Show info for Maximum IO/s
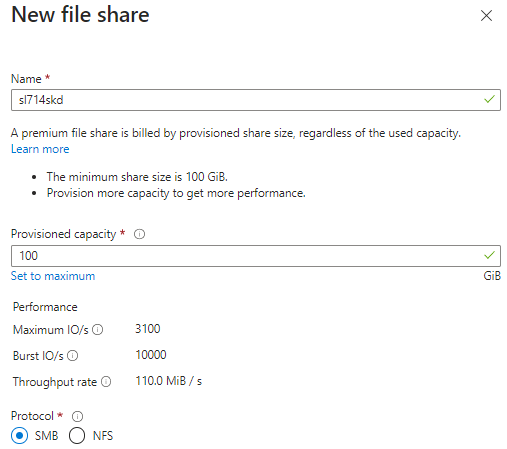The height and width of the screenshot is (449, 507). pyautogui.click(x=98, y=330)
